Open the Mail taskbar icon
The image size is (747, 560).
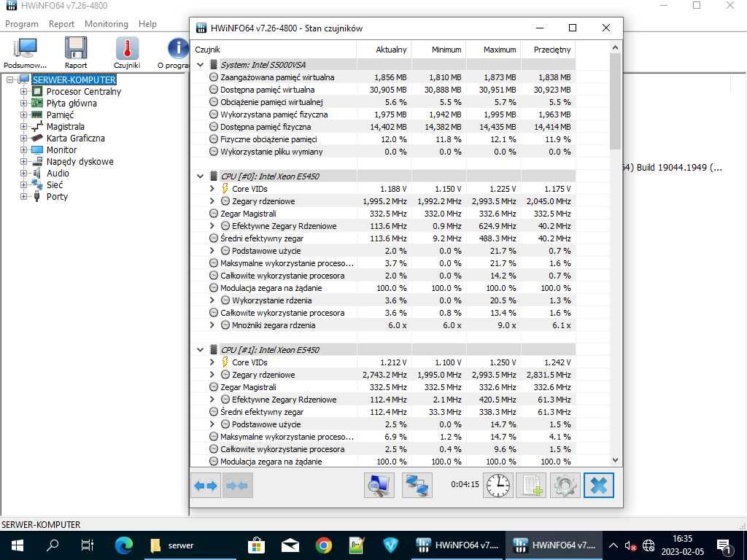pos(290,545)
